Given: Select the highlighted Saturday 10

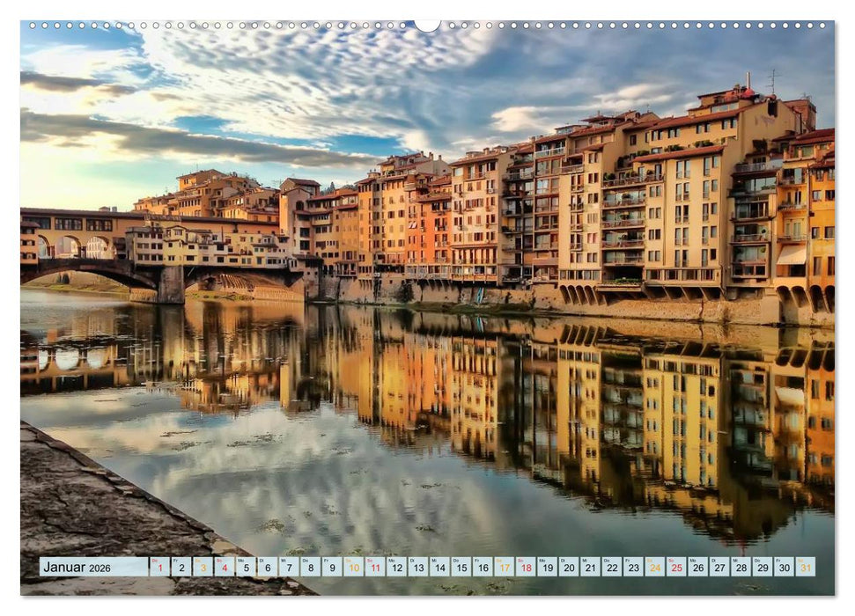Looking at the screenshot, I should (354, 567).
